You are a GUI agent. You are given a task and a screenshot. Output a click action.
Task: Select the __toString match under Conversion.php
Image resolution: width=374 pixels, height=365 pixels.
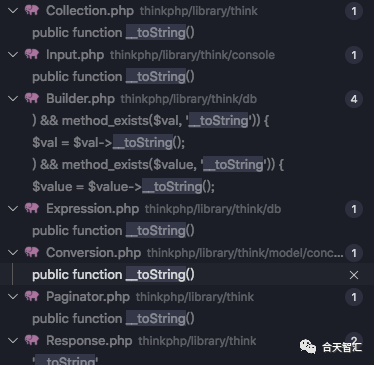[x=113, y=275]
